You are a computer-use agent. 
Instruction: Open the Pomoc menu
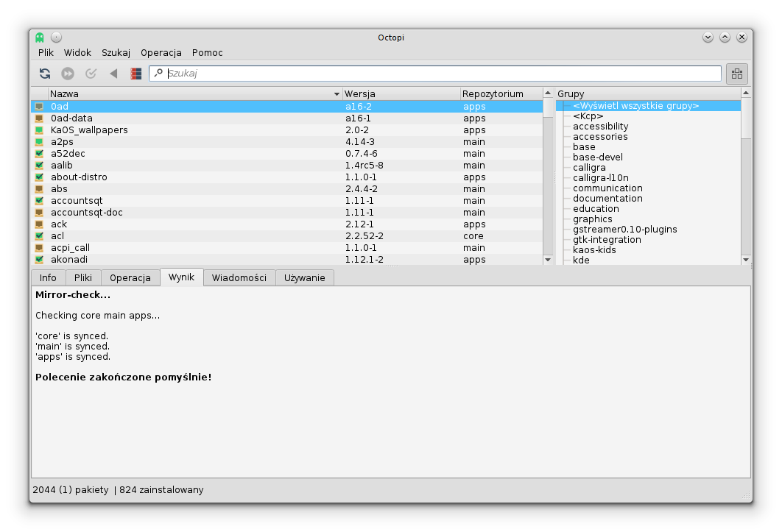[208, 53]
